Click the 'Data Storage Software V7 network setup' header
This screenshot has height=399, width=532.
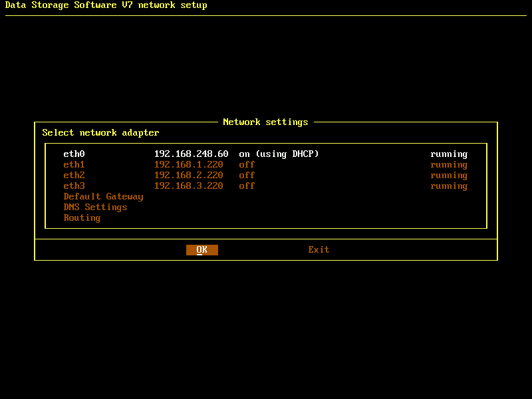point(106,5)
